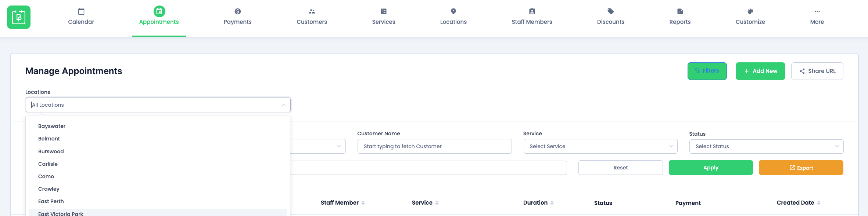Click the Payment column header
The image size is (868, 216).
click(688, 203)
